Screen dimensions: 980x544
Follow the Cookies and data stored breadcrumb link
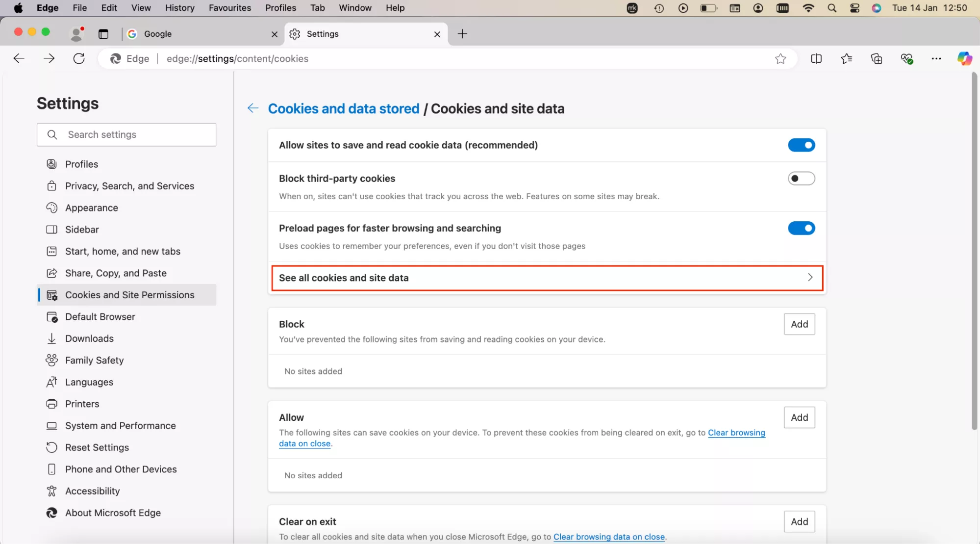(344, 109)
